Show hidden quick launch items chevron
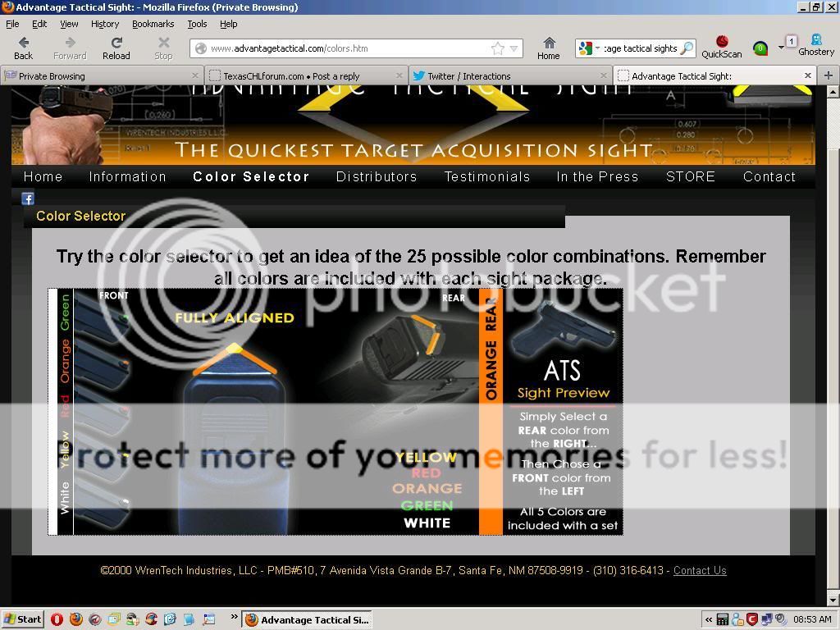Screen dimensions: 840x630 [234, 617]
